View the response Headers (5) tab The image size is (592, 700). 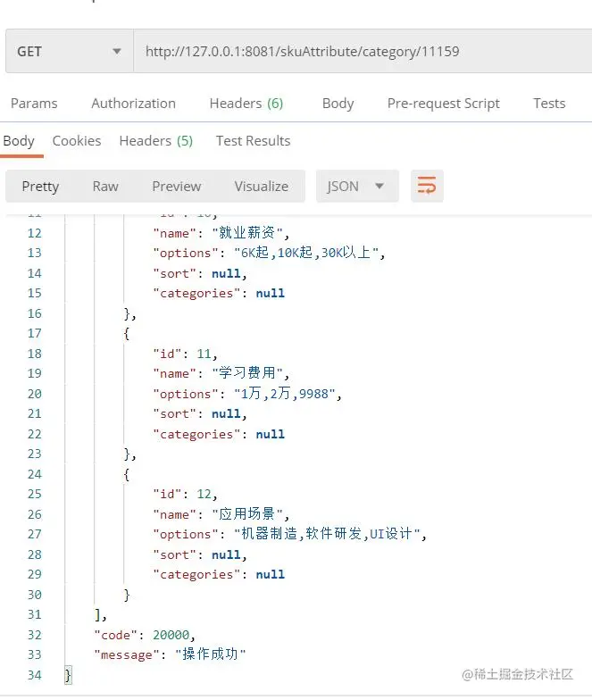point(155,140)
